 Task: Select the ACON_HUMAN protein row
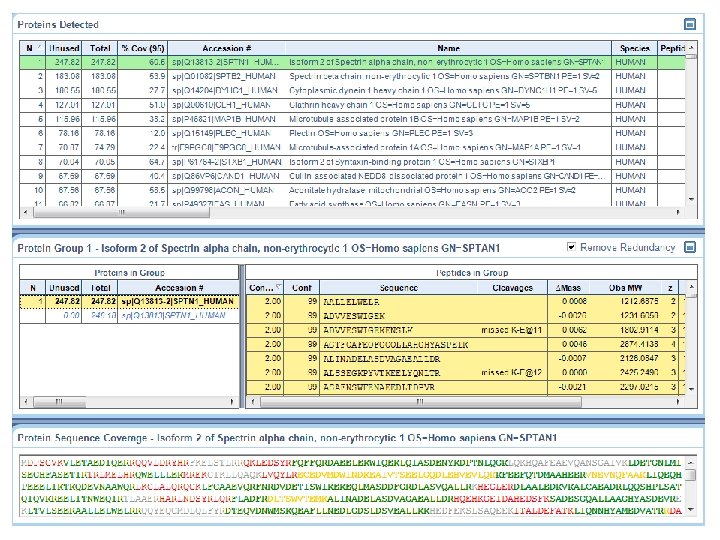click(x=352, y=190)
